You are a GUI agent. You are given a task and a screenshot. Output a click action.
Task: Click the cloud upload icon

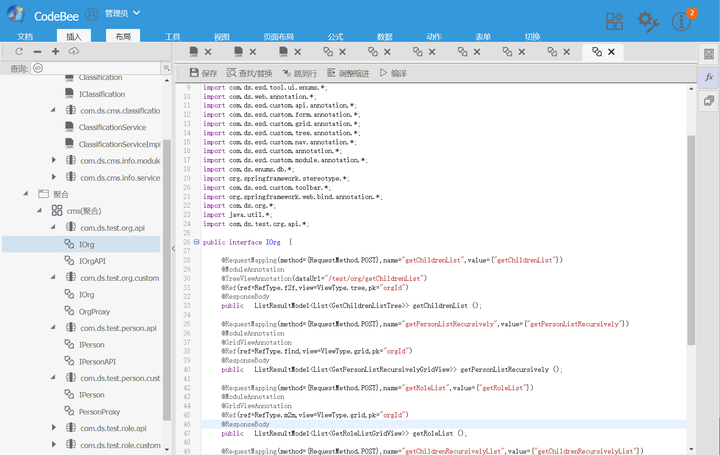pyautogui.click(x=74, y=51)
